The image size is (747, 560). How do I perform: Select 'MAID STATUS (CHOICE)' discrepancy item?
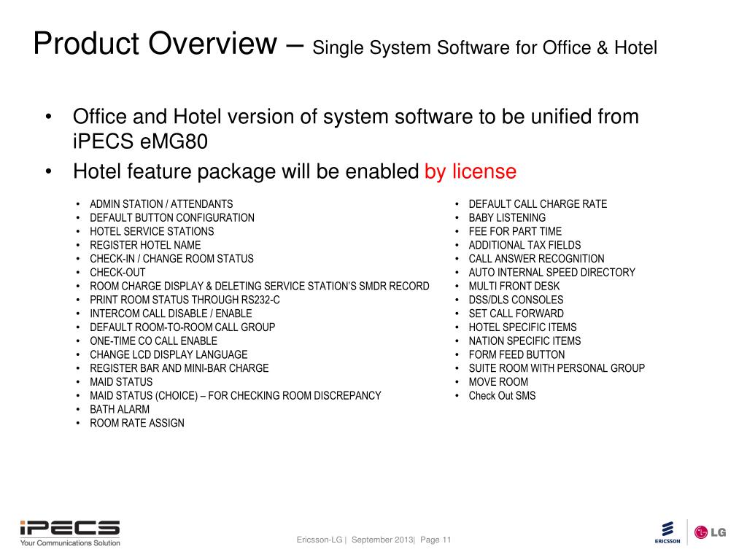(236, 396)
